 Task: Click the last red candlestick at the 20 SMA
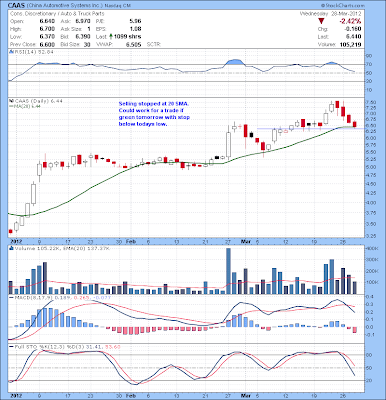tap(355, 124)
